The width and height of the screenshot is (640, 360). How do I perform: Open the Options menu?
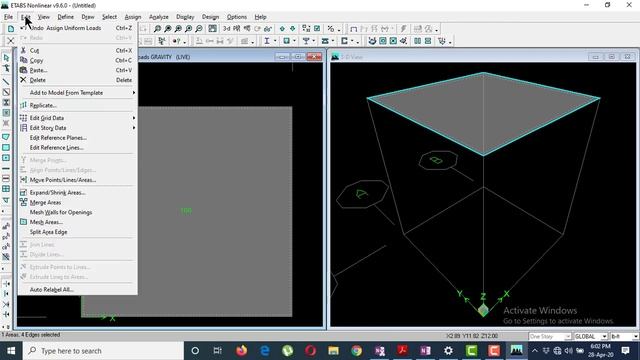[x=237, y=17]
